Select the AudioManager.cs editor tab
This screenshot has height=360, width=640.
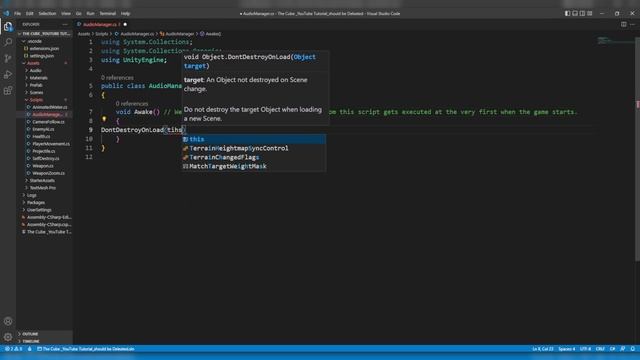[101, 24]
